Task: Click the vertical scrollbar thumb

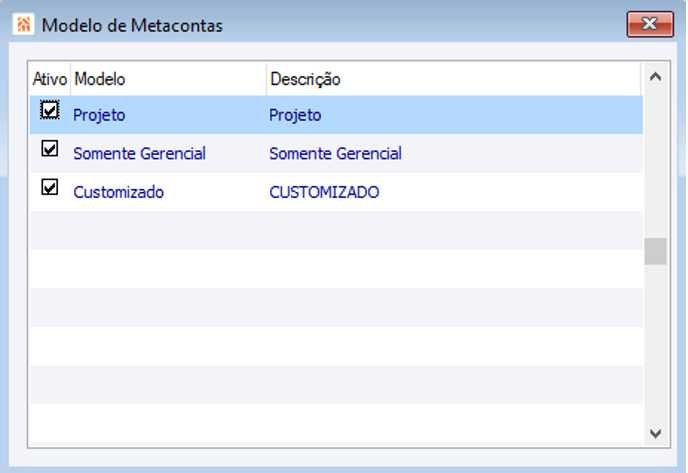Action: (655, 251)
